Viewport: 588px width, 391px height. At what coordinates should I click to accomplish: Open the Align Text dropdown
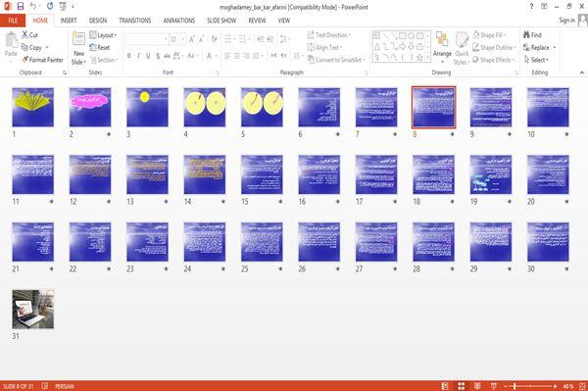pyautogui.click(x=324, y=47)
